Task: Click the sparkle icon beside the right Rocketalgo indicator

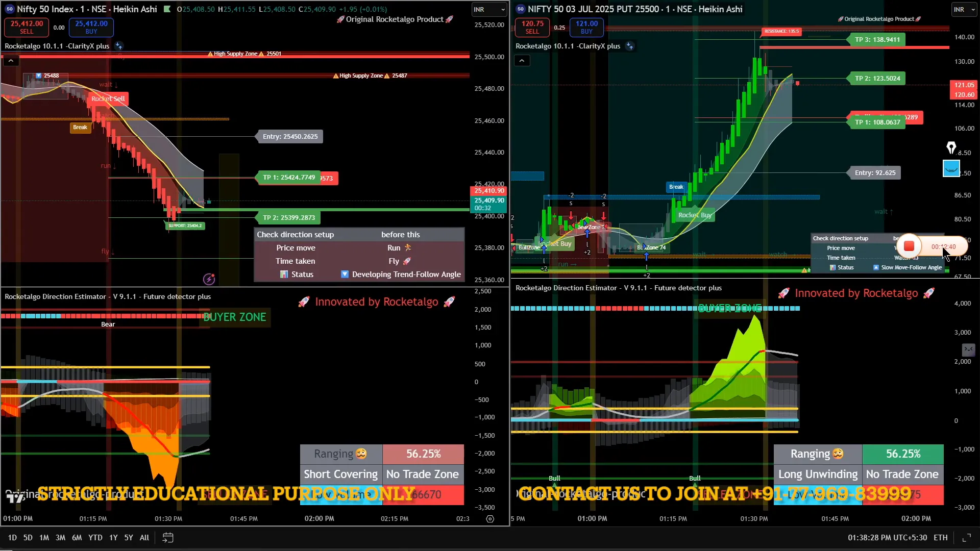Action: coord(630,46)
